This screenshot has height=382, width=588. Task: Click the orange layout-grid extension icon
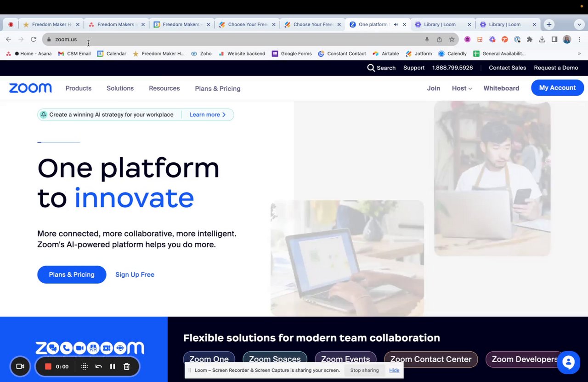tap(480, 40)
